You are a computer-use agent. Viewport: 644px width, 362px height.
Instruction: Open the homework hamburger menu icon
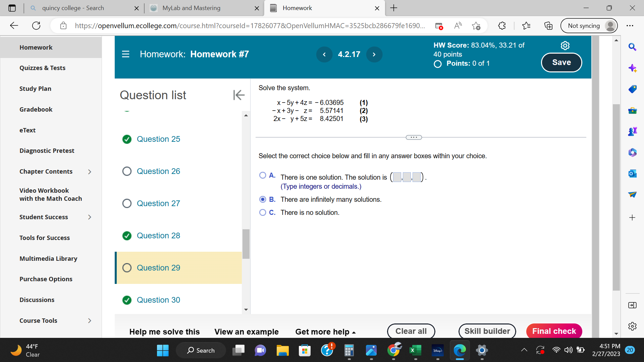tap(125, 54)
